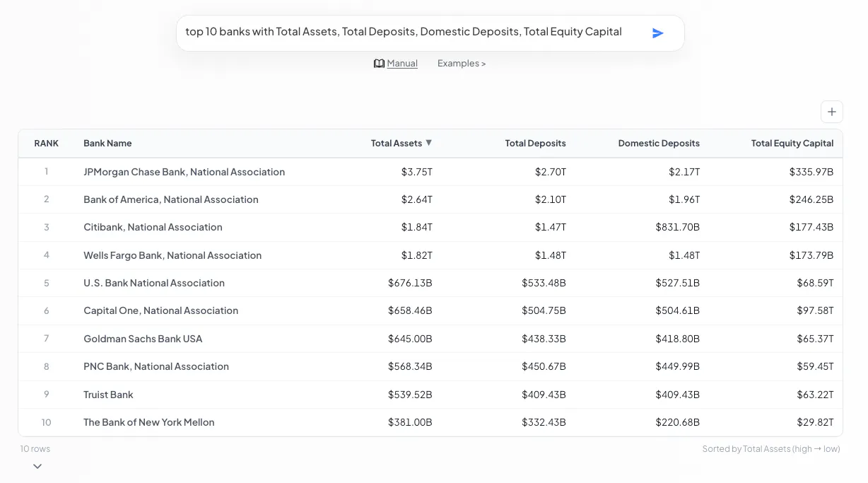The image size is (868, 483).
Task: Click the Bank Name column header
Action: [107, 143]
